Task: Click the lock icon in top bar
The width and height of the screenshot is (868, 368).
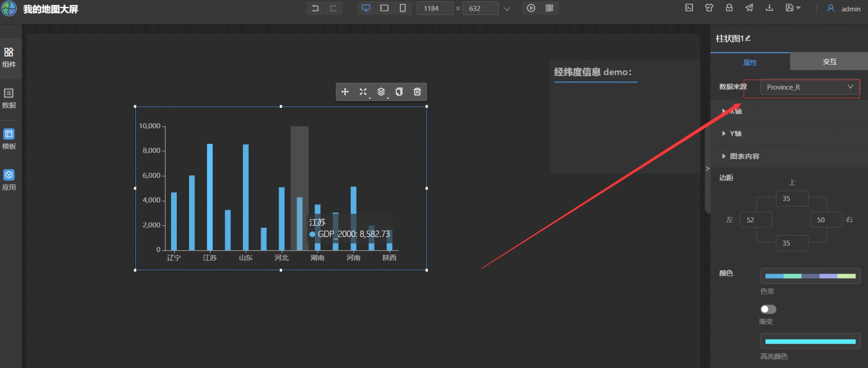Action: (729, 8)
